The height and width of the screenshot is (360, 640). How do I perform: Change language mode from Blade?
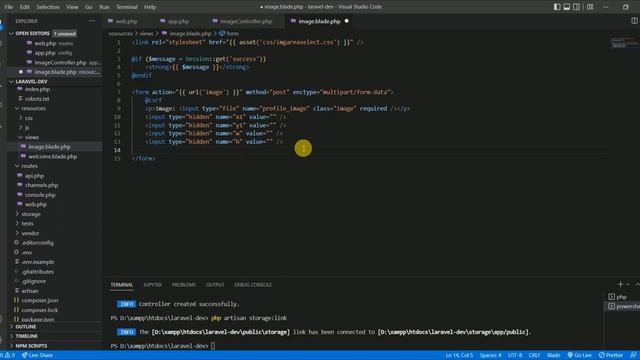click(x=553, y=355)
